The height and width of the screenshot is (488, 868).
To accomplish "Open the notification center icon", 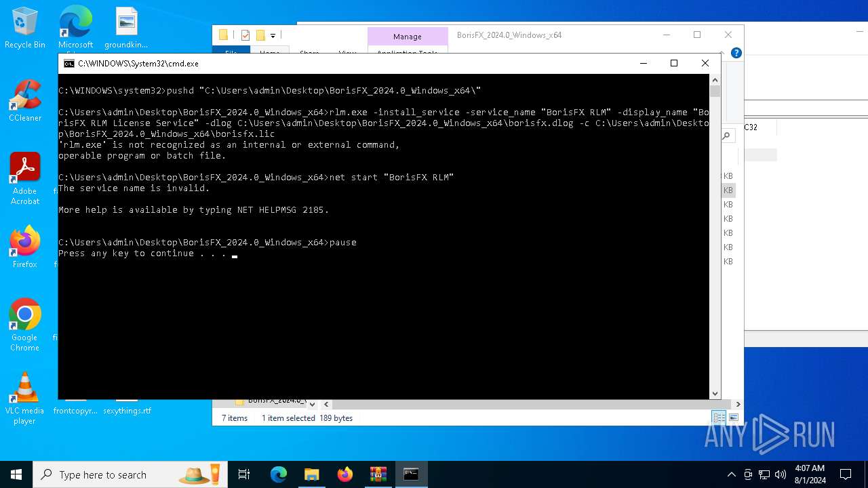I will (x=846, y=474).
